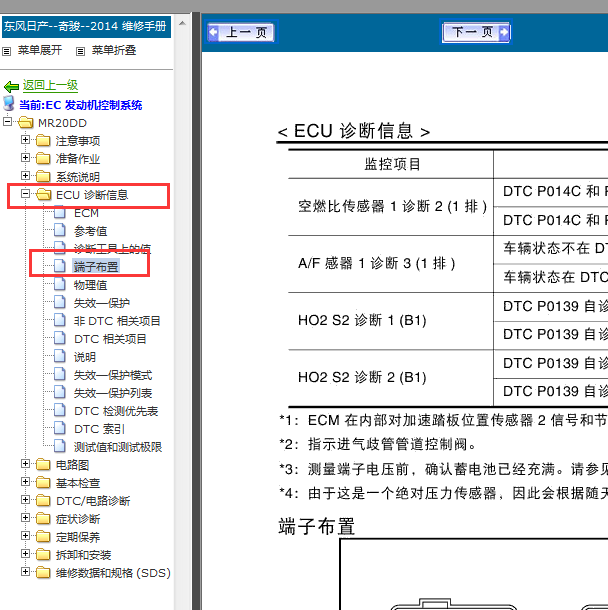
Task: Click the document icon of 物理值
Action: 60,284
